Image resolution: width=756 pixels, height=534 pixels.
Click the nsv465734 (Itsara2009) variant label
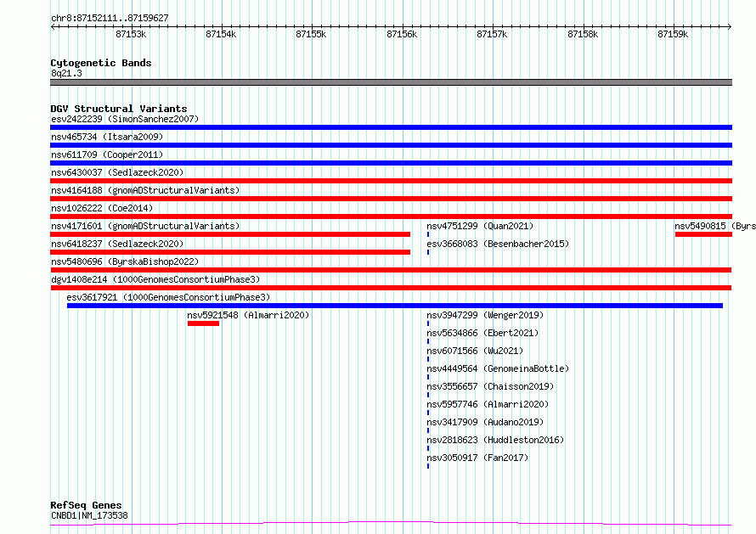(107, 137)
